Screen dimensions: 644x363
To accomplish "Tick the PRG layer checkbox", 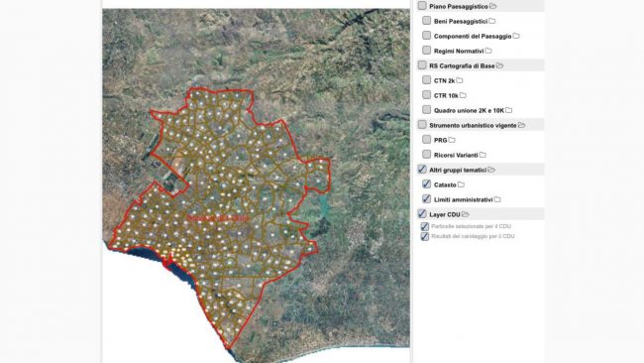I will point(426,140).
